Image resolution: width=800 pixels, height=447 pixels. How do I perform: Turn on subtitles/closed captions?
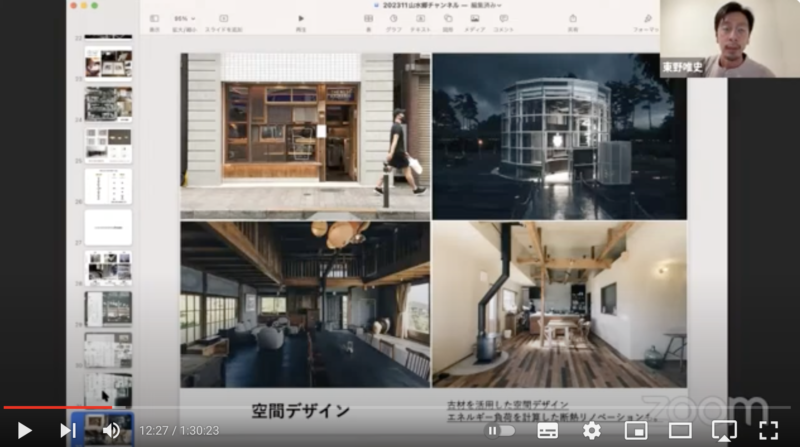[547, 430]
